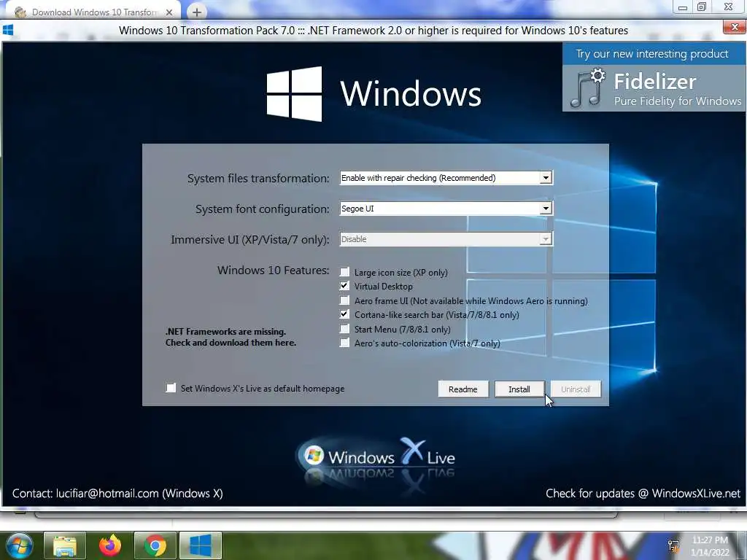Viewport: 747px width, 560px height.
Task: Click the System font configuration label
Action: point(263,209)
